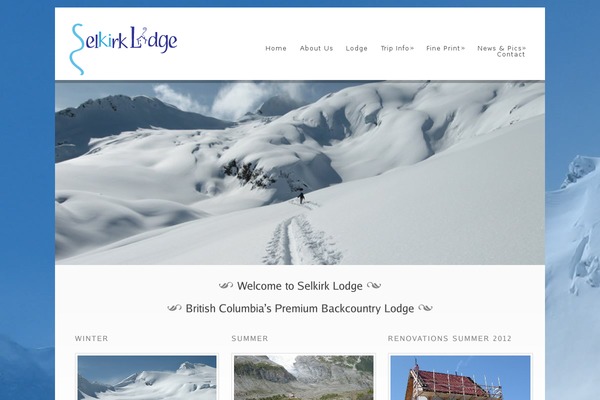
Task: Open the Contact page link
Action: (x=511, y=54)
